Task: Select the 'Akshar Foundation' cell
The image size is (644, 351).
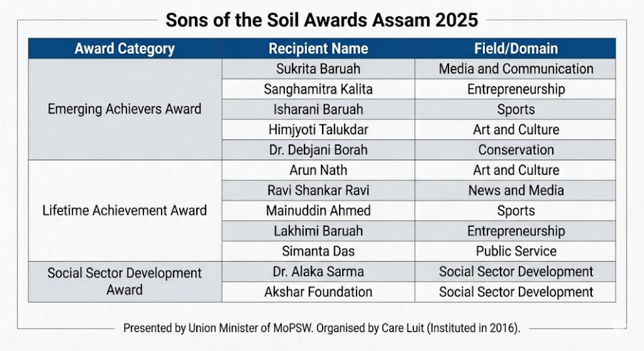Action: (x=318, y=292)
